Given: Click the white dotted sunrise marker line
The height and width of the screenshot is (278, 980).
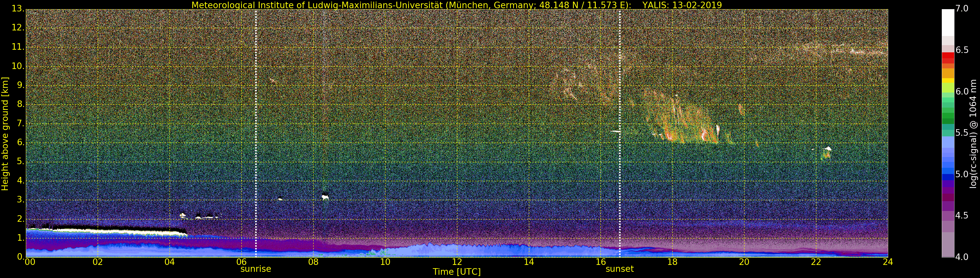Looking at the screenshot, I should (256, 133).
